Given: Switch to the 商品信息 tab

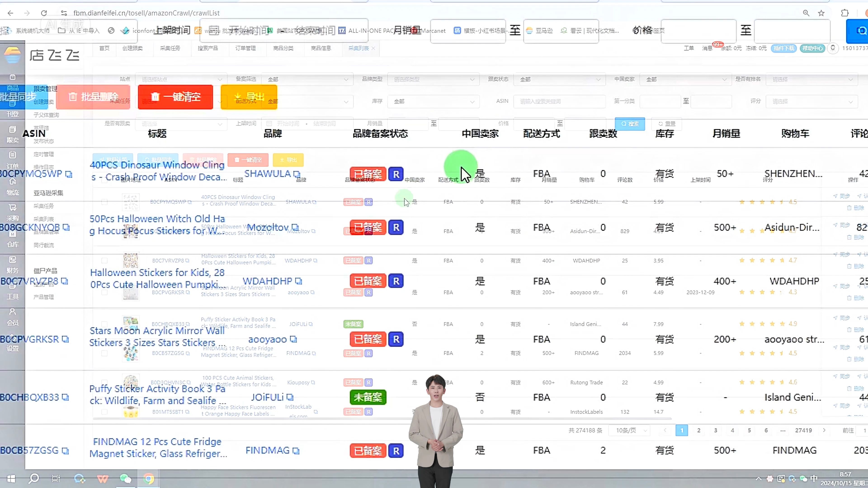Looking at the screenshot, I should 321,49.
